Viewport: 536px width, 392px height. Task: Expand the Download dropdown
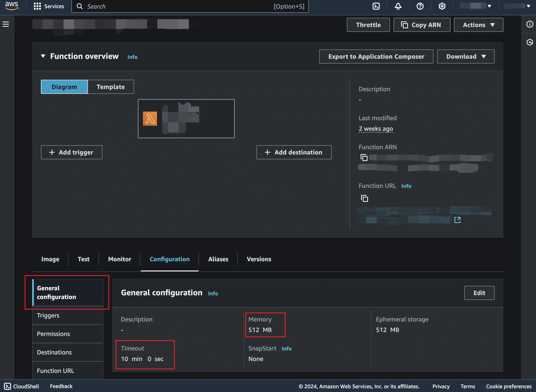click(465, 56)
